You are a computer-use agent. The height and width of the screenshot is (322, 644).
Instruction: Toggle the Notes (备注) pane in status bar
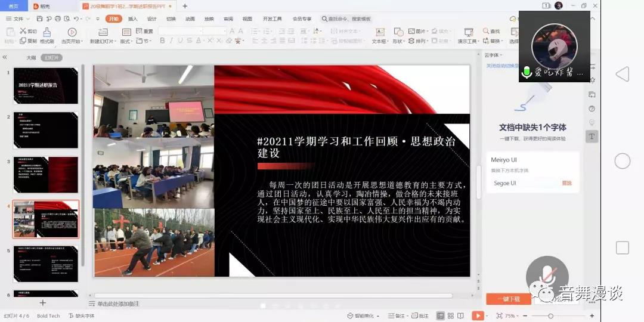[396, 315]
